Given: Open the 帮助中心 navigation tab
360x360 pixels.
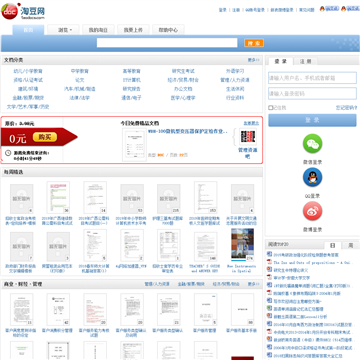Looking at the screenshot, I should (x=168, y=30).
